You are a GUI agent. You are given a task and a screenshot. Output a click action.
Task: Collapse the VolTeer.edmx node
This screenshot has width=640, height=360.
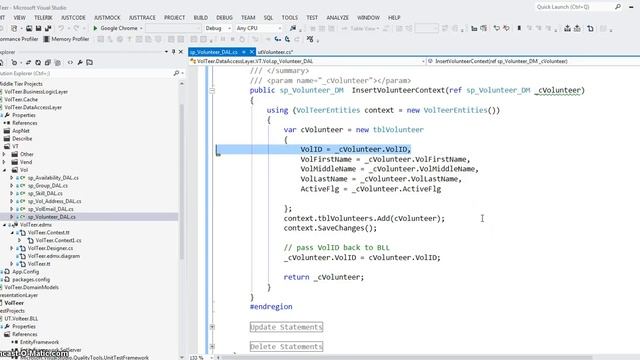(4, 225)
